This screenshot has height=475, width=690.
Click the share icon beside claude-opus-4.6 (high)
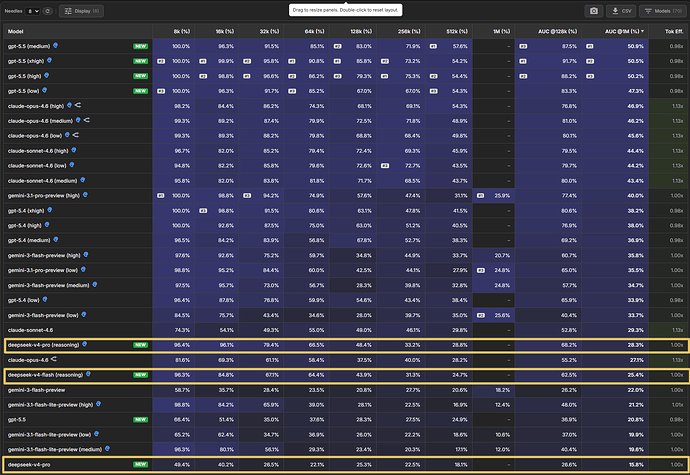78,105
